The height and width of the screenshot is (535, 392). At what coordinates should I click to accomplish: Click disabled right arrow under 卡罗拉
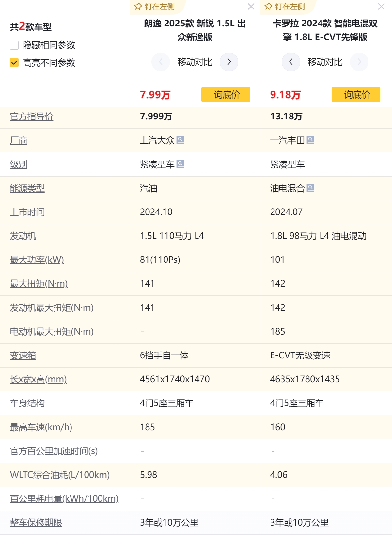359,62
